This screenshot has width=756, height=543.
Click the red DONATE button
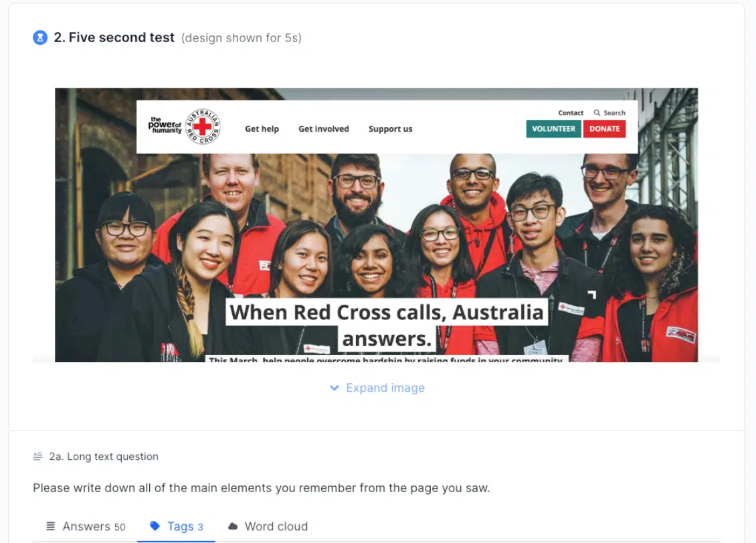pyautogui.click(x=605, y=129)
